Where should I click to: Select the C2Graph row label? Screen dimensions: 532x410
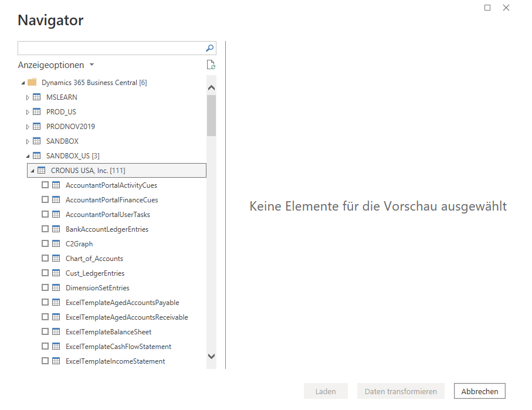[x=79, y=244]
